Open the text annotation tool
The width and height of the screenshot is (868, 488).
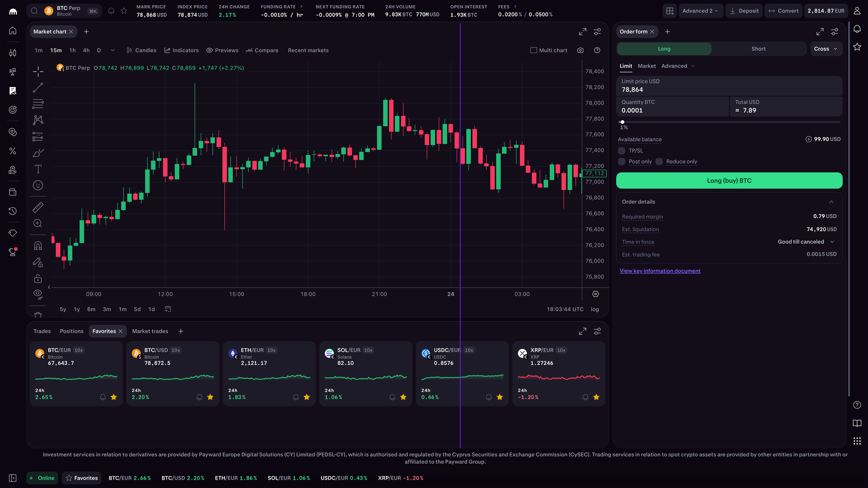click(38, 169)
